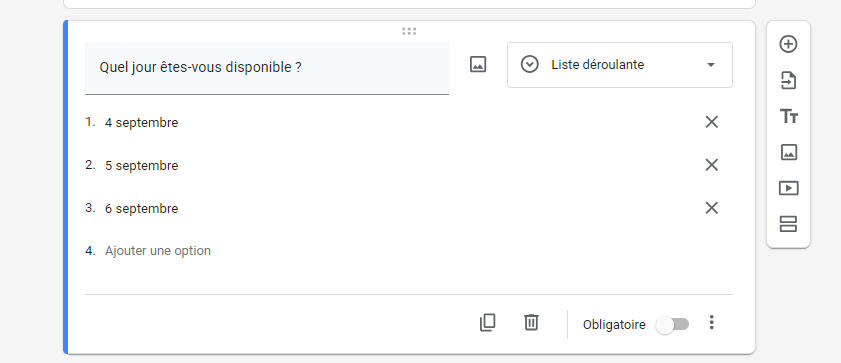Add a new question from sidebar

click(x=788, y=45)
